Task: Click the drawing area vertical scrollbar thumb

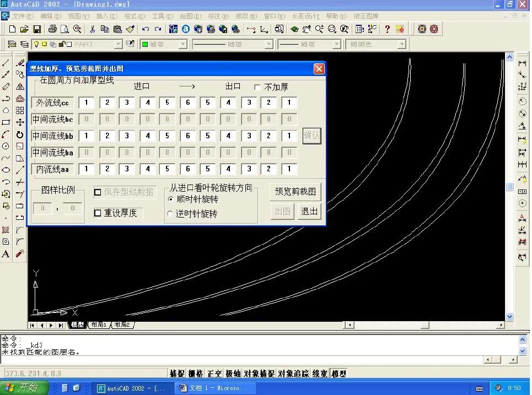Action: click(x=509, y=187)
